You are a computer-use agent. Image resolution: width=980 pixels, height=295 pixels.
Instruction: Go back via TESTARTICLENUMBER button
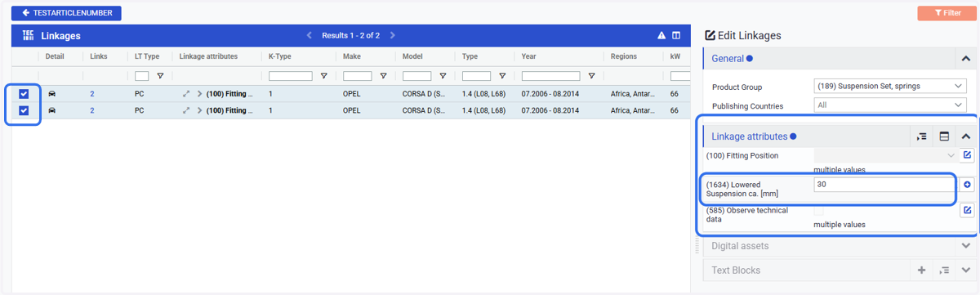66,13
